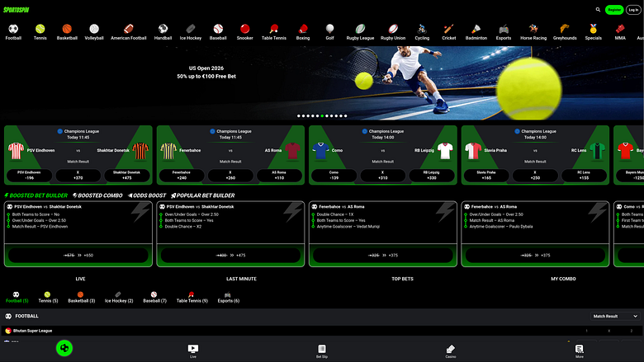This screenshot has height=362, width=644.
Task: Open the Live tab
Action: pos(81,279)
